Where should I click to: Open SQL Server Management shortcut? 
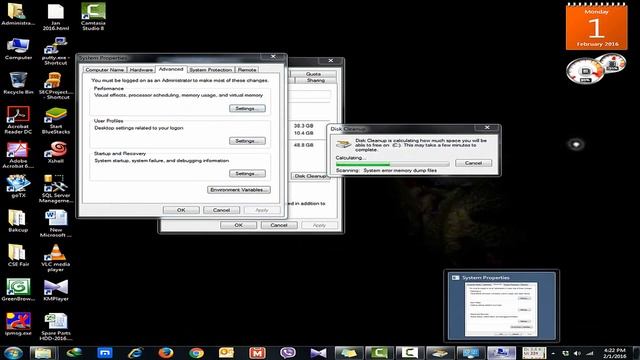point(56,189)
